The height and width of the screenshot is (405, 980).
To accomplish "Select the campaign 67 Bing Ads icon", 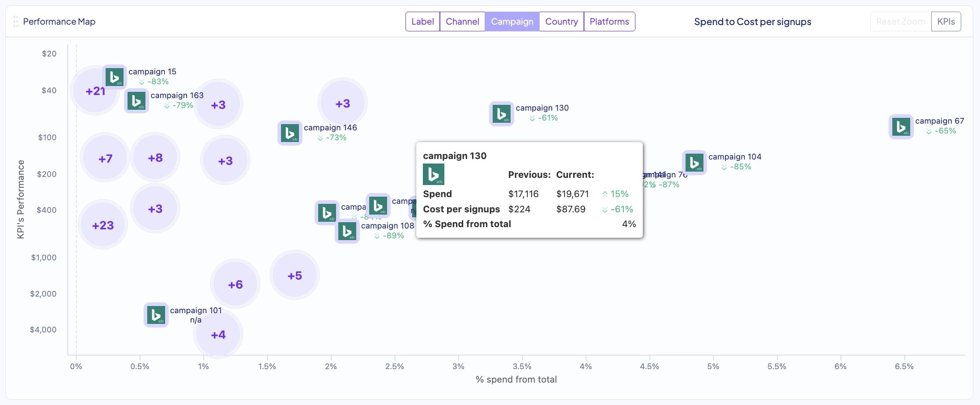I will coord(901,127).
